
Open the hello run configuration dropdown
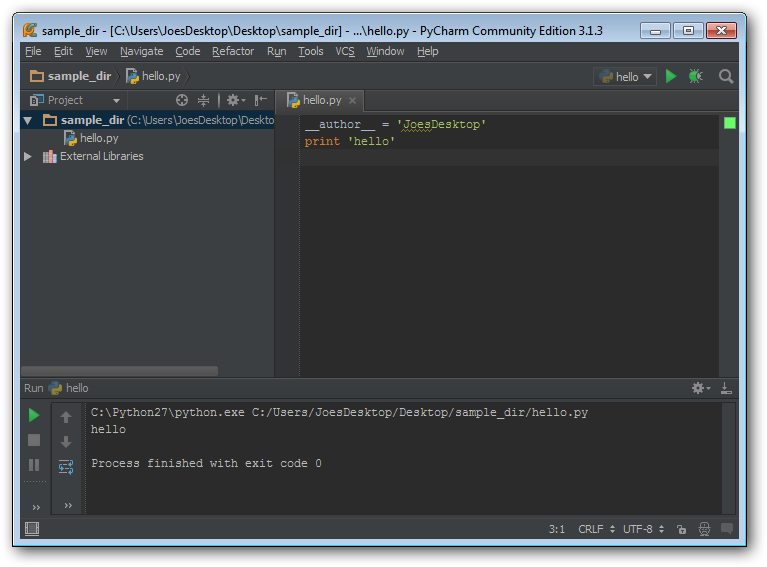pos(625,77)
